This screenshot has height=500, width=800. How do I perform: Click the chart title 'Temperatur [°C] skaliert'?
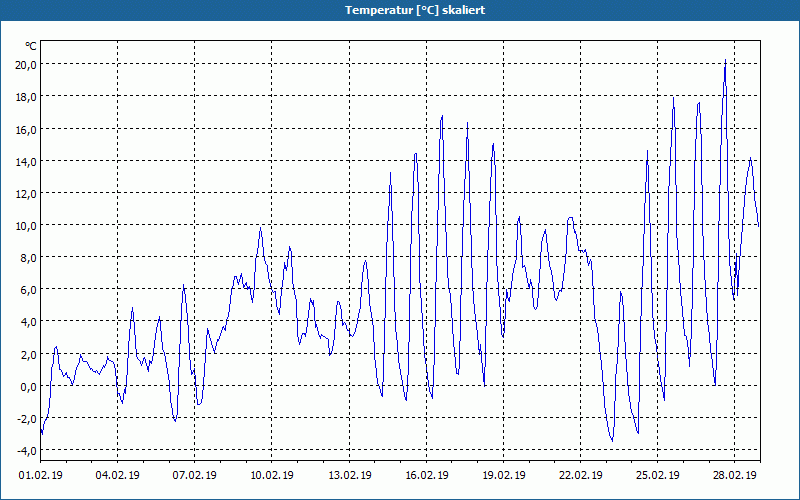tap(415, 10)
